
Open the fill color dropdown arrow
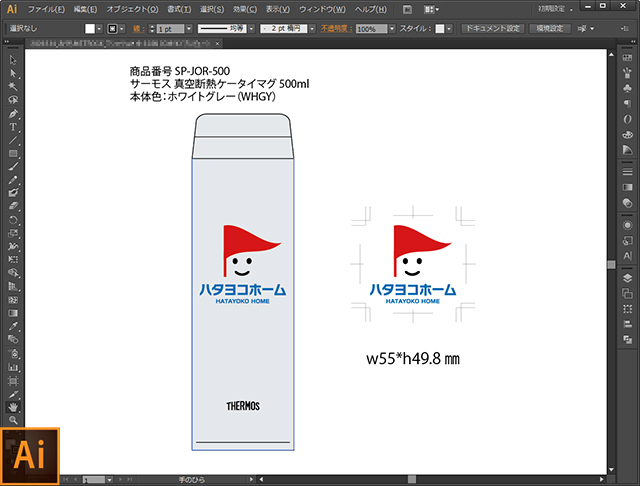(99, 29)
